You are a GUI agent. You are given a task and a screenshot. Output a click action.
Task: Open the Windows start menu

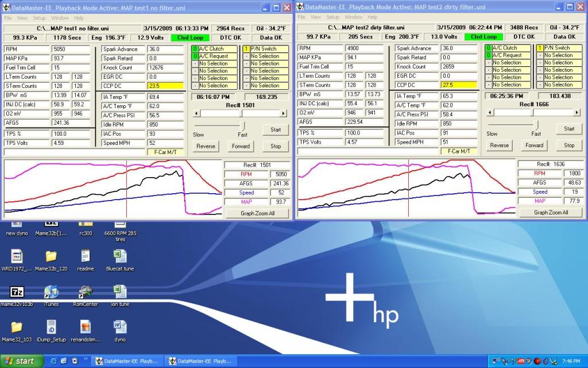22,361
